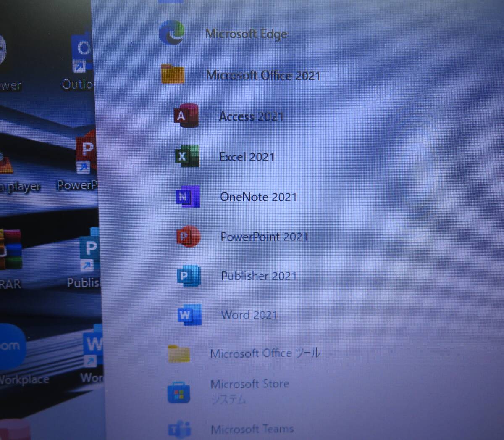
Task: Click the Microsoft Office 2021 folder icon
Action: 173,74
